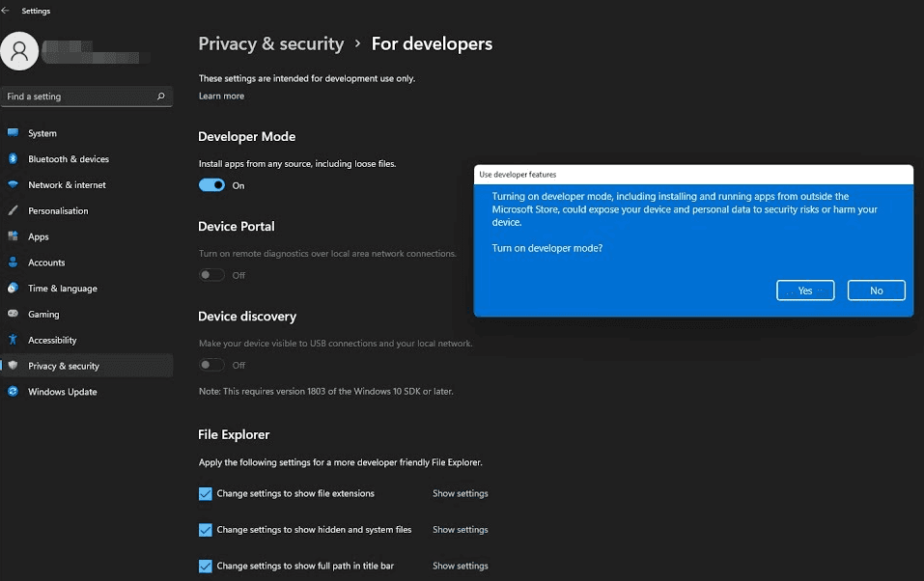This screenshot has width=924, height=581.
Task: Click the 'Device Portal' heading
Action: tap(237, 227)
